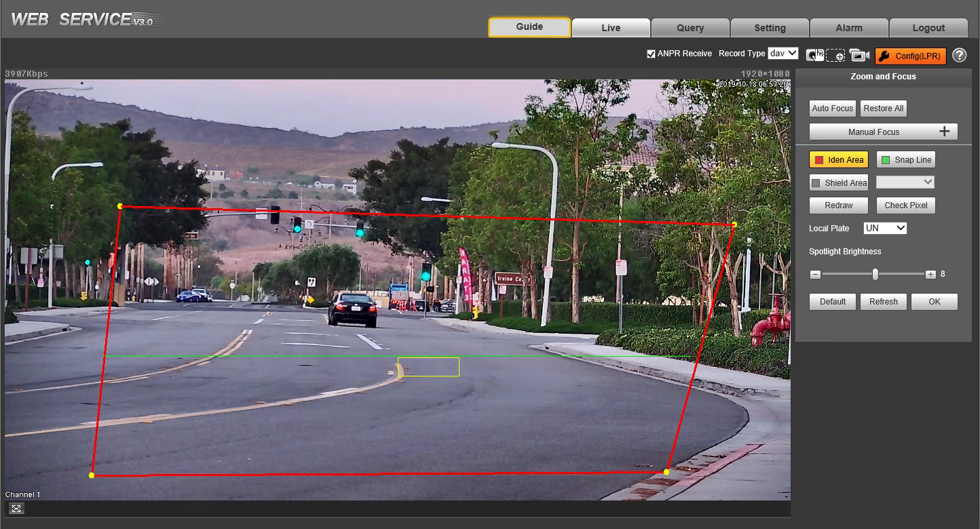Open Config(LPR) wrench button
This screenshot has height=529, width=980.
(910, 56)
